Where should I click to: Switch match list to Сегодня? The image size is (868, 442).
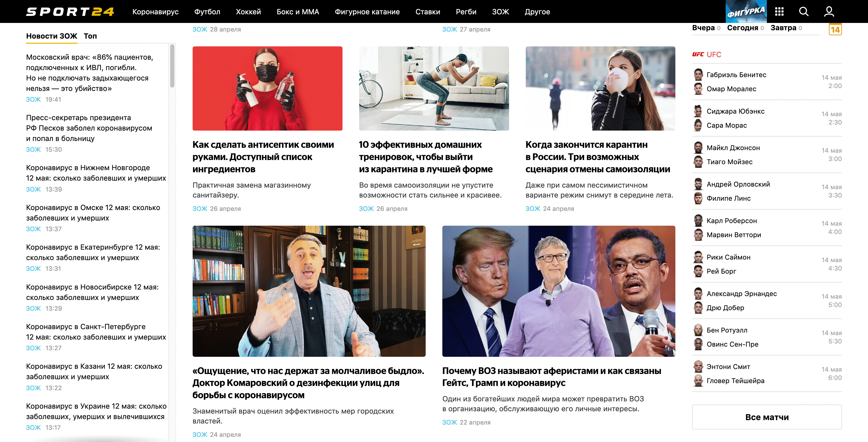point(742,28)
